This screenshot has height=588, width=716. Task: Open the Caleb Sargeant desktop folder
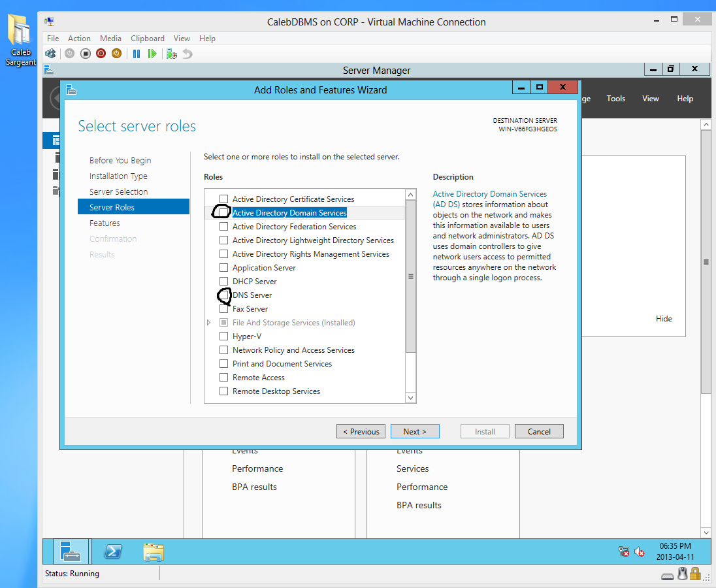(20, 40)
